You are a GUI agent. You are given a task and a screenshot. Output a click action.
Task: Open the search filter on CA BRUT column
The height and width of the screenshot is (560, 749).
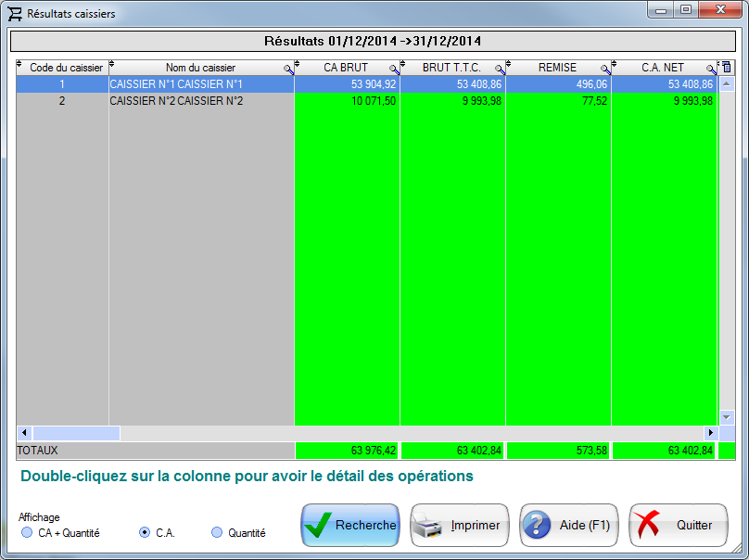(x=394, y=68)
